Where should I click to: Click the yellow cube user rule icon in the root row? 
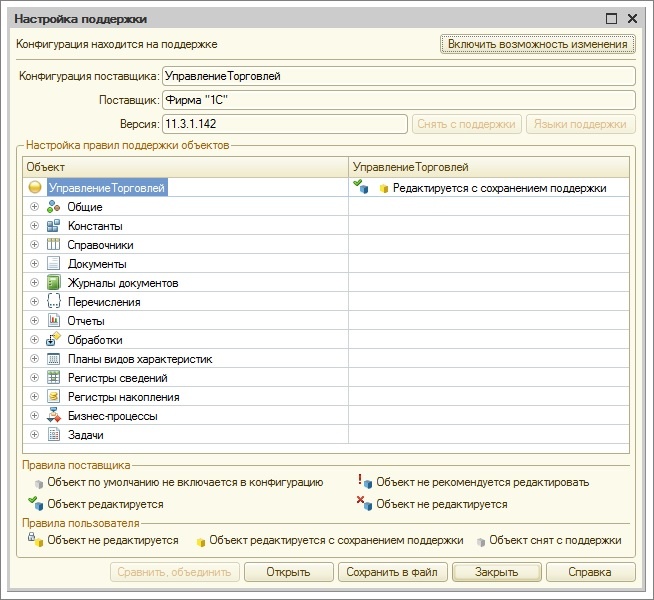tap(384, 189)
